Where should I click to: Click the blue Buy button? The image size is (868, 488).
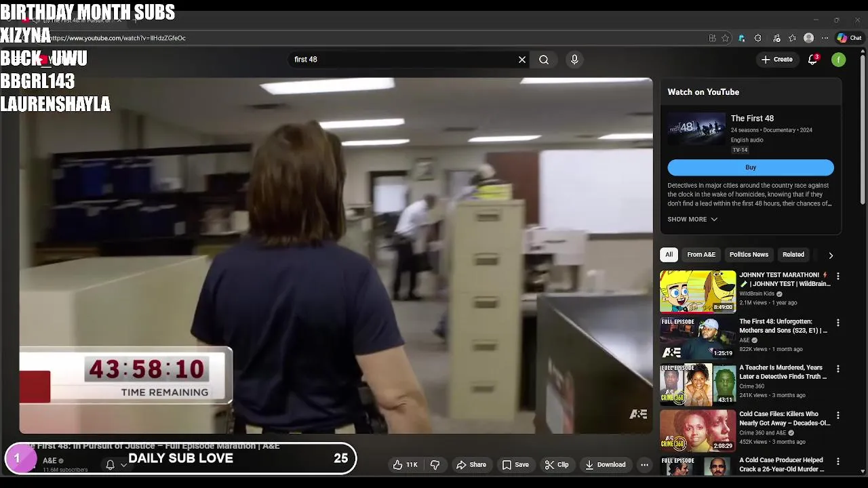[x=751, y=167]
